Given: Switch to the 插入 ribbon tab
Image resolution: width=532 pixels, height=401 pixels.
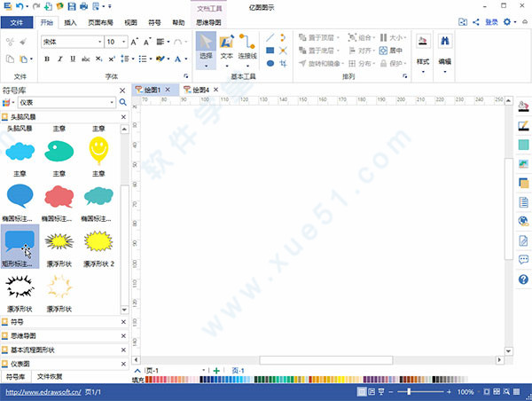Looking at the screenshot, I should [x=70, y=21].
